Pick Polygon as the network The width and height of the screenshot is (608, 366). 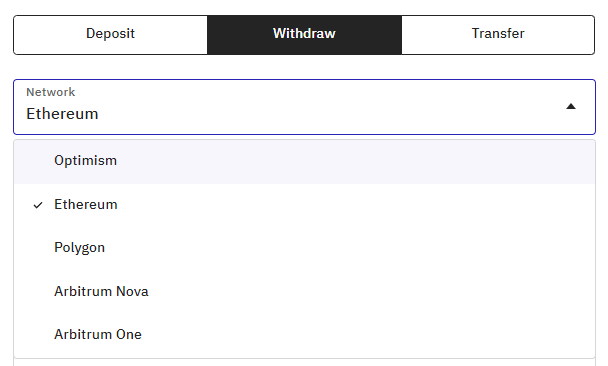304,248
